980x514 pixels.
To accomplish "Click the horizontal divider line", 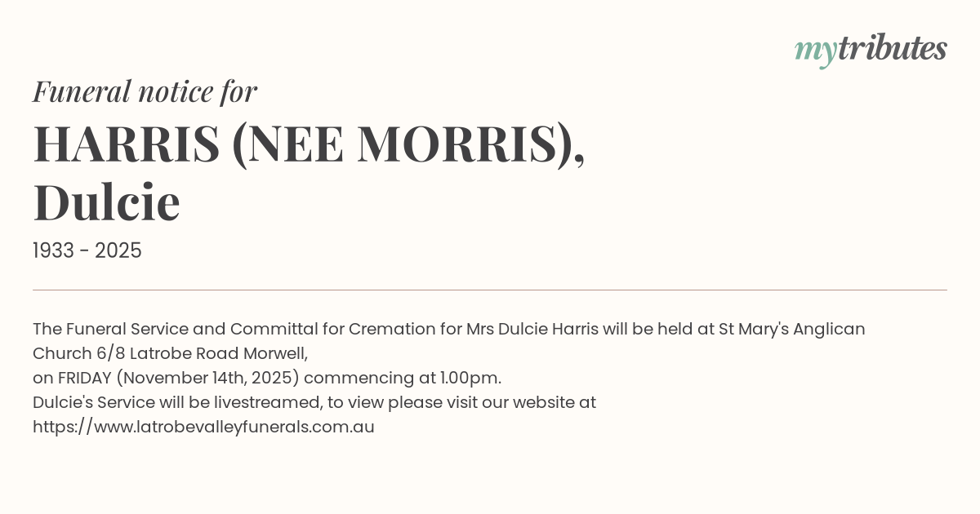I will [490, 290].
